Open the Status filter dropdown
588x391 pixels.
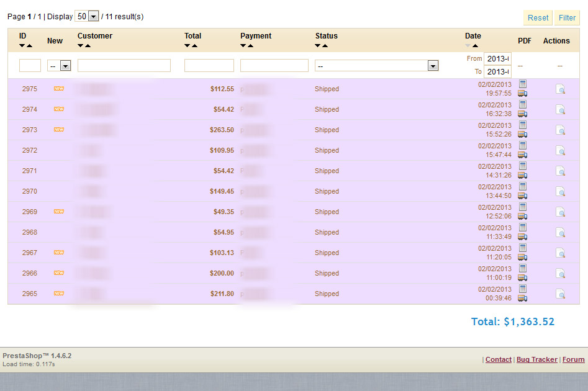click(x=376, y=66)
